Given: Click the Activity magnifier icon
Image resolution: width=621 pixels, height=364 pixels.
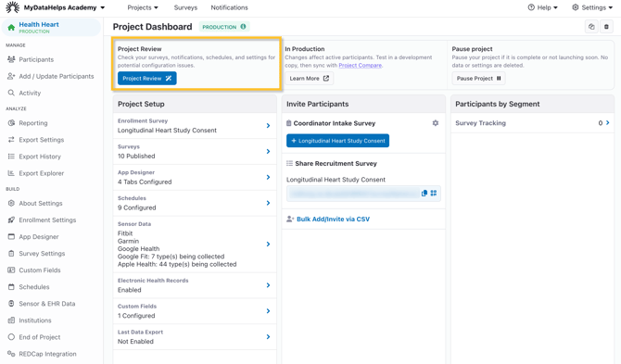Looking at the screenshot, I should 11,93.
